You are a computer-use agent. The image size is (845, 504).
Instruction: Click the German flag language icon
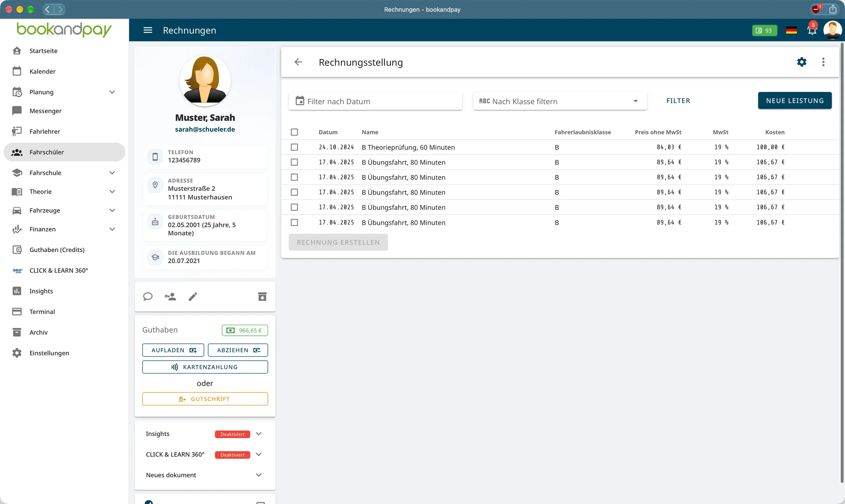[x=791, y=30]
